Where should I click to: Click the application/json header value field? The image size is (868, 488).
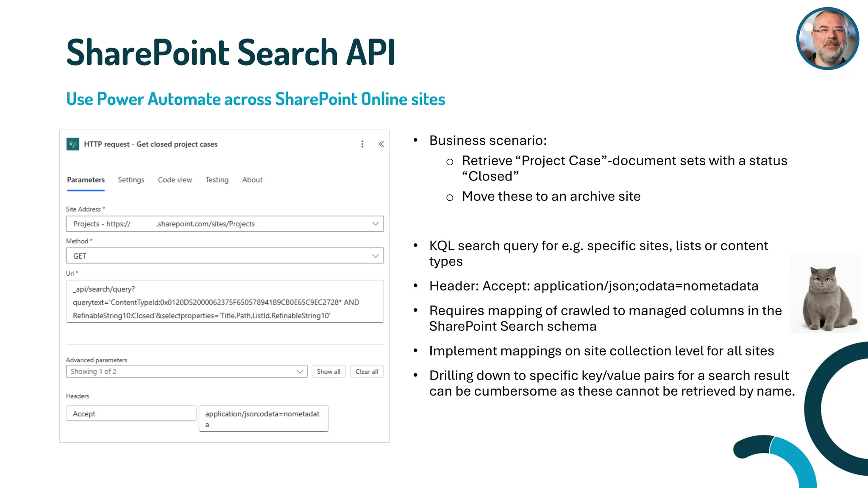coord(264,419)
